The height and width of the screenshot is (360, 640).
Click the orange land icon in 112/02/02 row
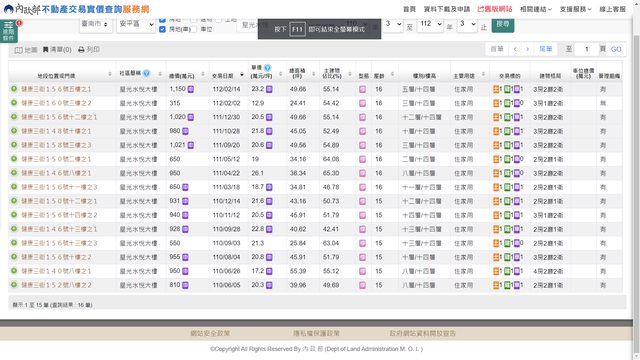click(x=496, y=103)
